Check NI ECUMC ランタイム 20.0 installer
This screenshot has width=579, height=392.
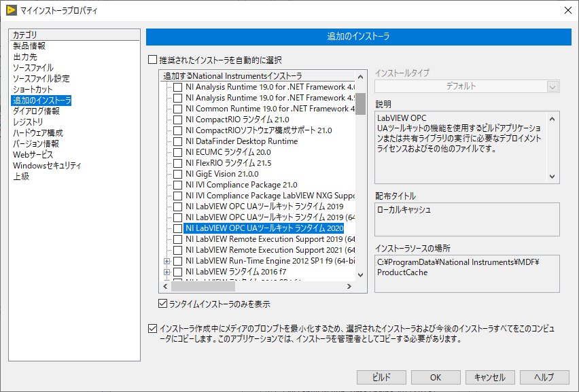click(177, 152)
